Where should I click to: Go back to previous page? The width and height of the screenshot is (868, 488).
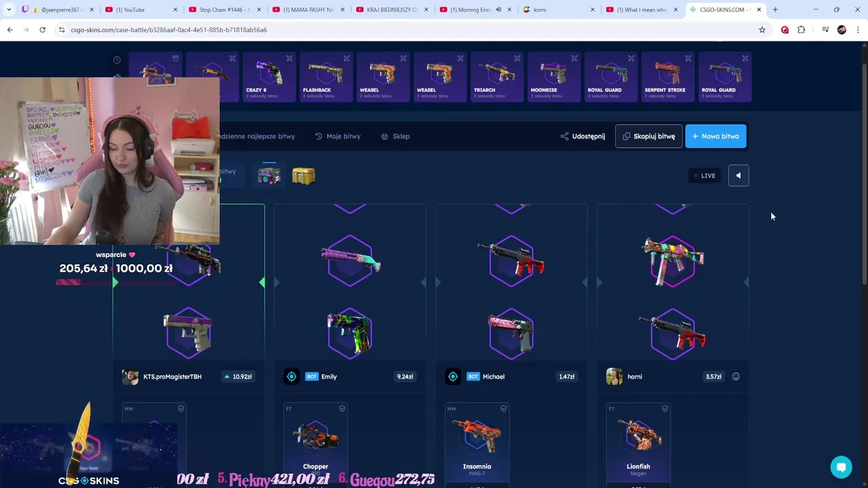pyautogui.click(x=9, y=30)
